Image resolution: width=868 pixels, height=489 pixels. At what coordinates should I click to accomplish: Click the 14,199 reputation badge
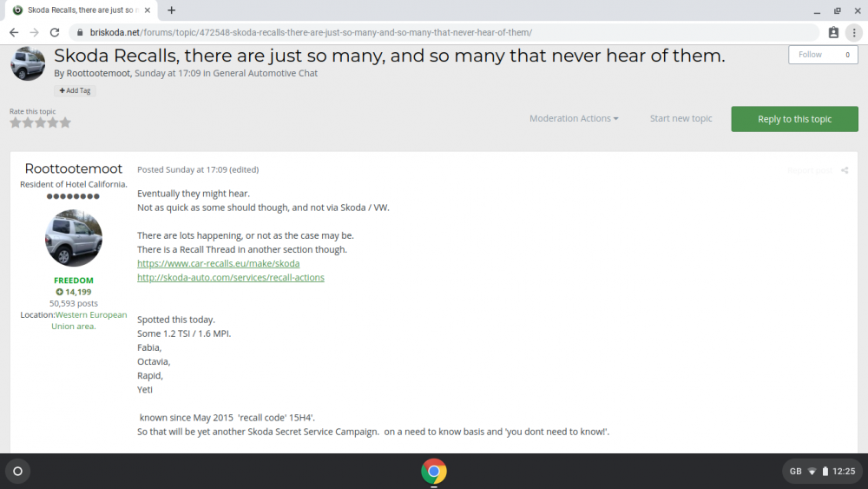pos(74,292)
